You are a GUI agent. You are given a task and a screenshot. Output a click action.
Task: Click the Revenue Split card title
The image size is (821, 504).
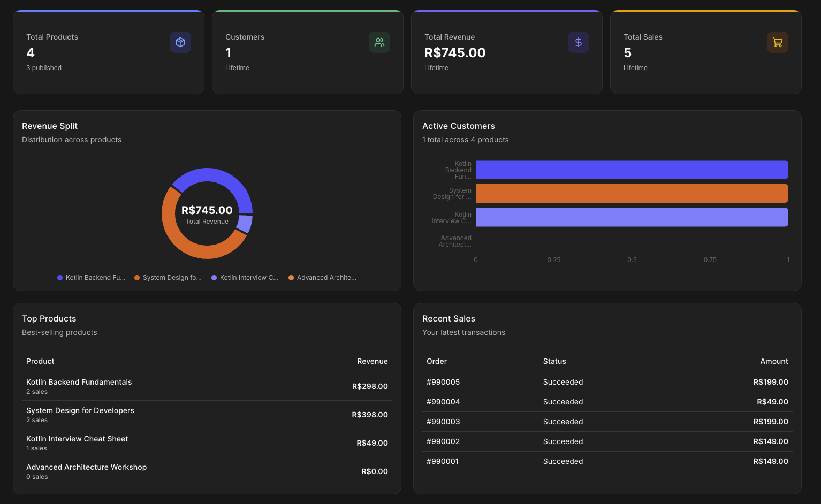click(x=50, y=126)
